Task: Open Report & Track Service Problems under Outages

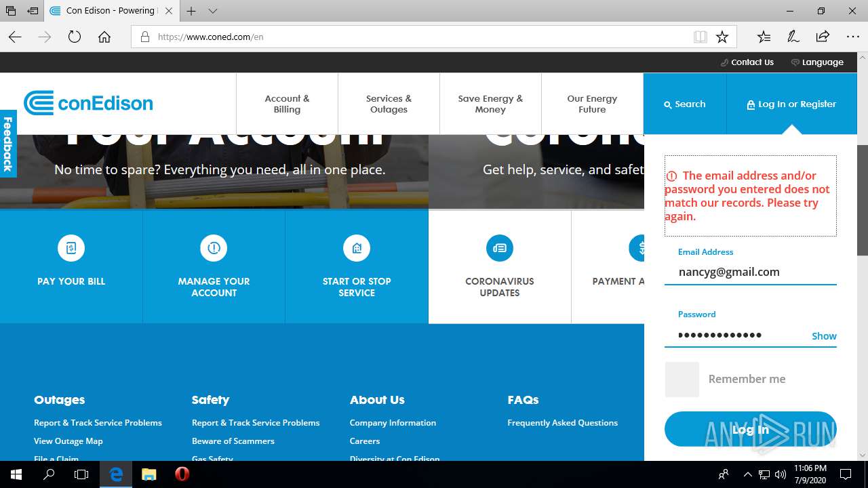Action: point(98,422)
